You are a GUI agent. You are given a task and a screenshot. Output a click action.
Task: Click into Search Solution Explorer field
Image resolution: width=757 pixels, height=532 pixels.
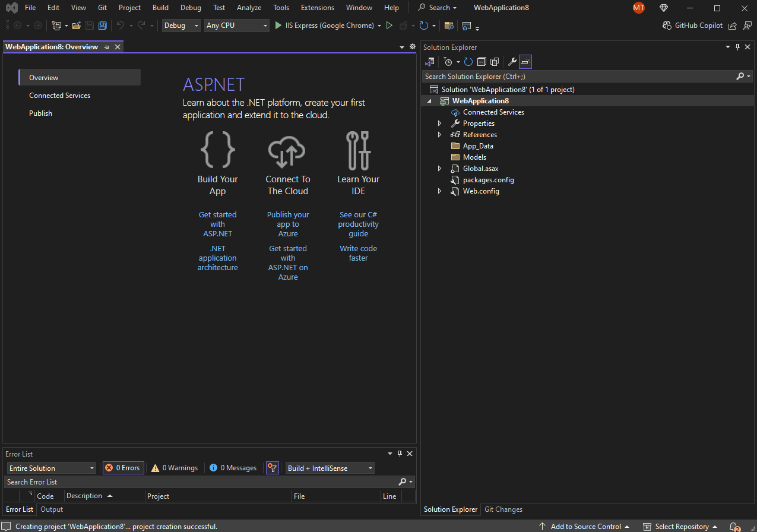[x=579, y=77]
